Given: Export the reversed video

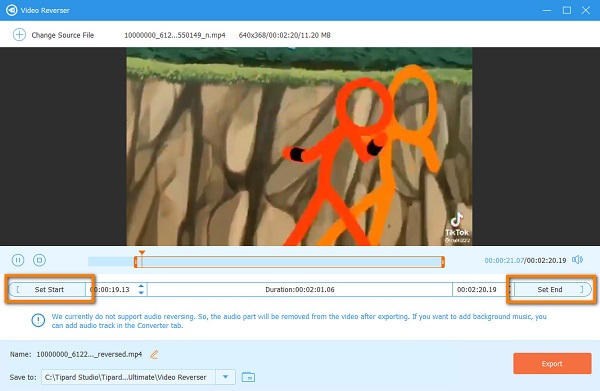Looking at the screenshot, I should tap(552, 363).
